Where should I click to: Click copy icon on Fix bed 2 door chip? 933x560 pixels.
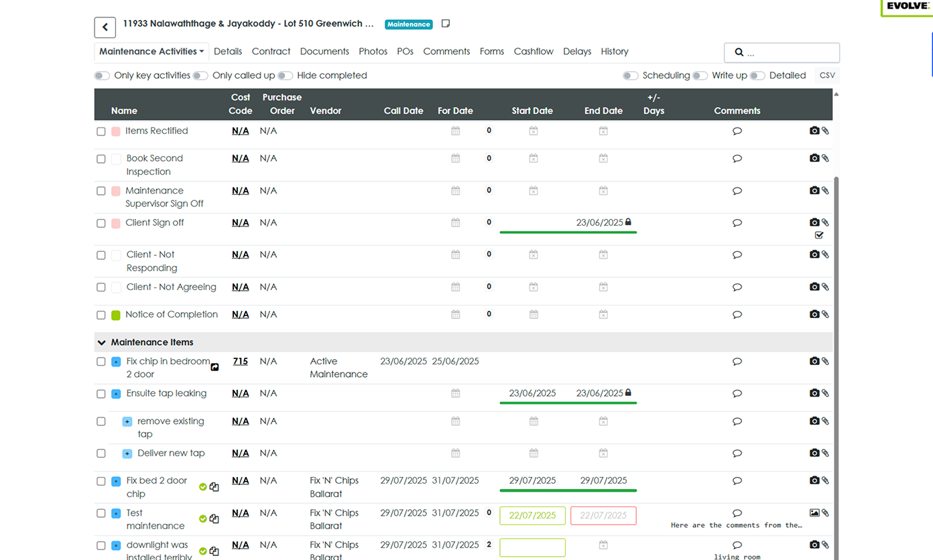click(x=214, y=487)
